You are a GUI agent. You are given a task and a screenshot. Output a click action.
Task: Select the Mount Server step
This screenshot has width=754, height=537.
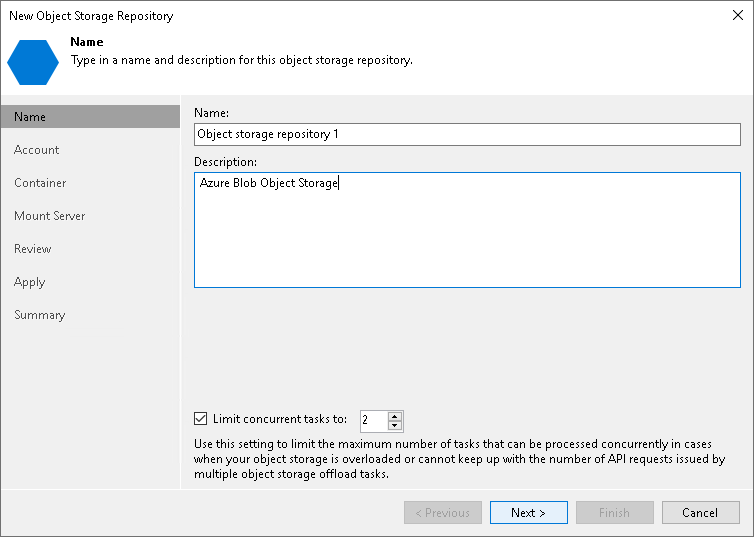[49, 216]
